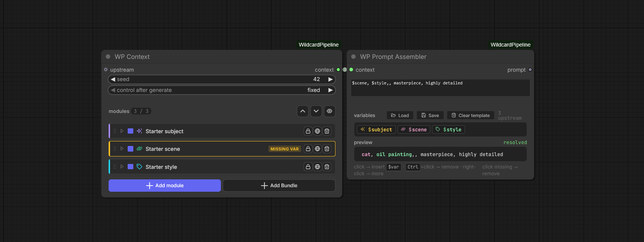Insert the $style variable chip

[449, 129]
